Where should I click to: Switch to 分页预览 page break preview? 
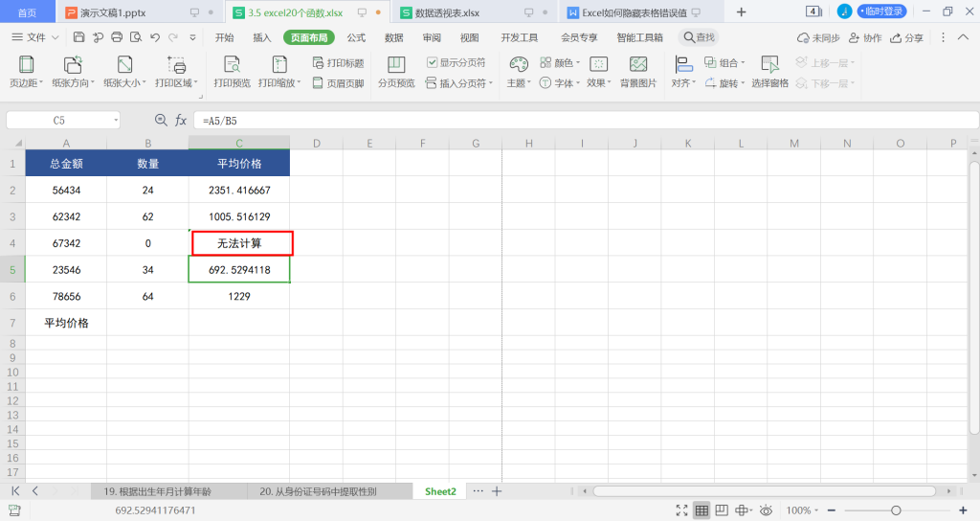[x=396, y=72]
